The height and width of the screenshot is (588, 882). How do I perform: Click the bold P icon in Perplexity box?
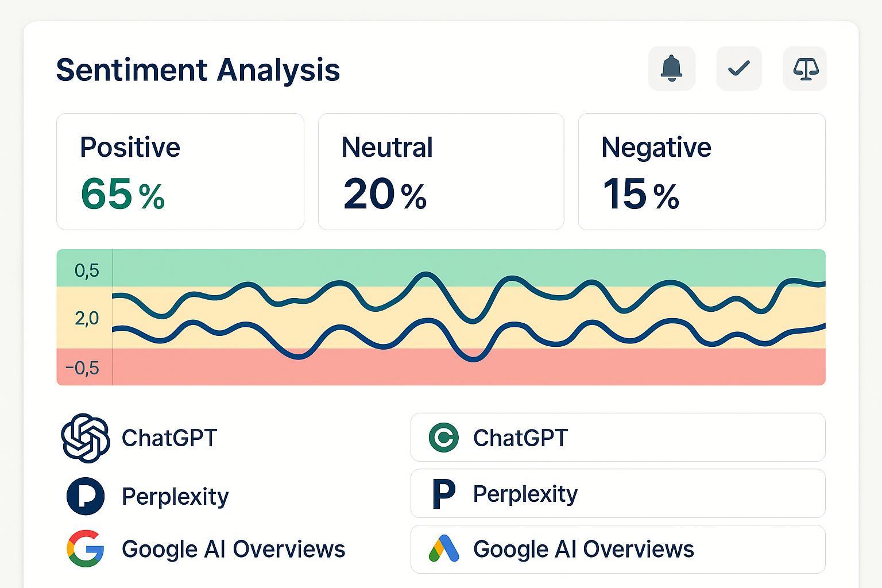point(443,494)
